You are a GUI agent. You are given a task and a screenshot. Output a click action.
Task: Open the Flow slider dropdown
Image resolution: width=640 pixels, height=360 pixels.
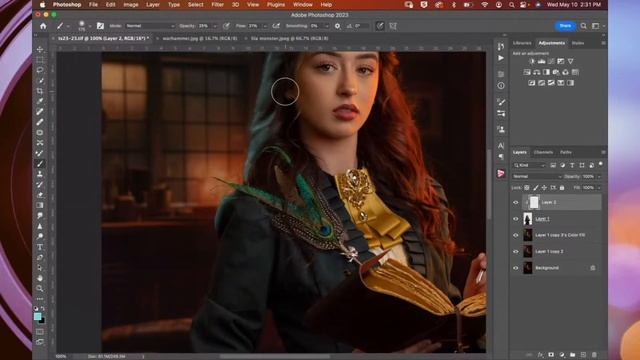264,26
